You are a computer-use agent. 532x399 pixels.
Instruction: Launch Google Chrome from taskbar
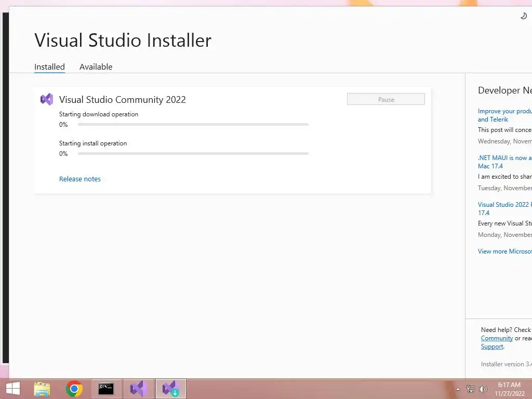click(x=74, y=389)
